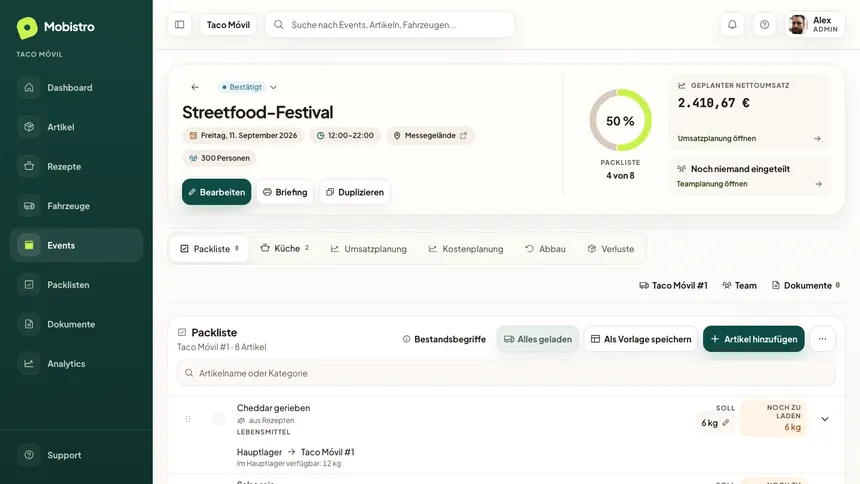The height and width of the screenshot is (484, 860).
Task: Expand the Cheddar gerieben row chevron
Action: click(x=825, y=419)
